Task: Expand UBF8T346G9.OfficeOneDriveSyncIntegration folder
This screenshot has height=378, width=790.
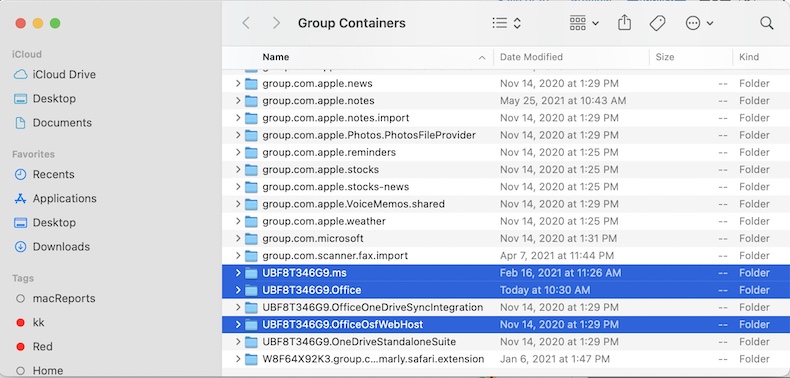Action: point(238,307)
